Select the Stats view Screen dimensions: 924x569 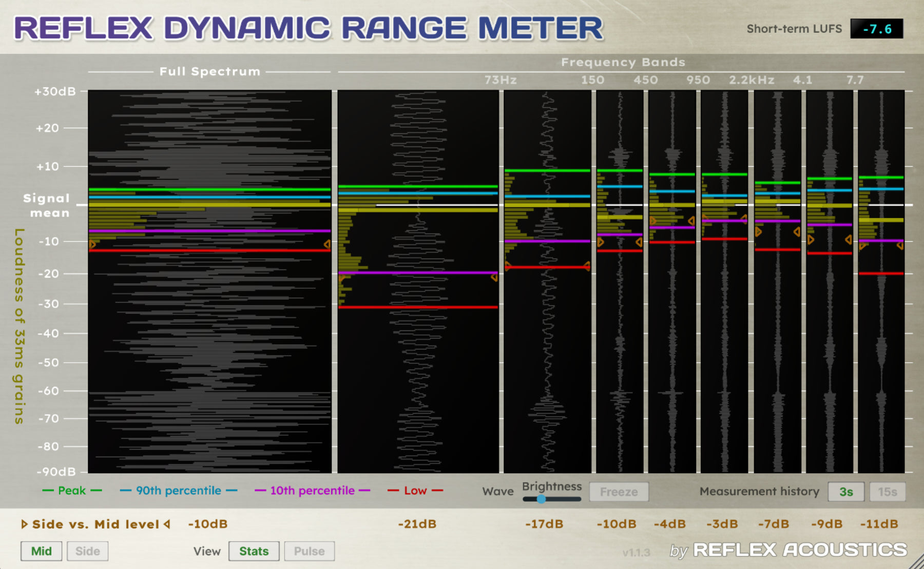tap(254, 551)
